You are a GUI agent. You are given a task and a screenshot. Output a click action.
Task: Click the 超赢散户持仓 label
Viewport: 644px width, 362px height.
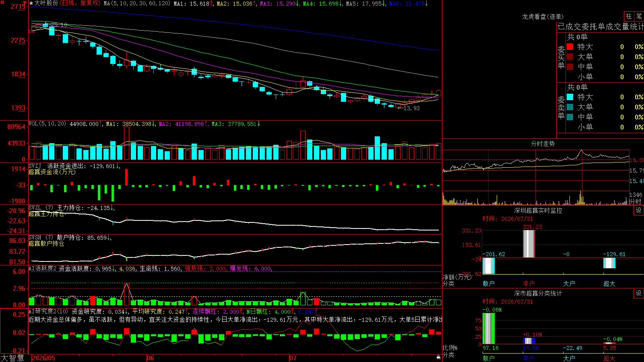click(x=46, y=244)
